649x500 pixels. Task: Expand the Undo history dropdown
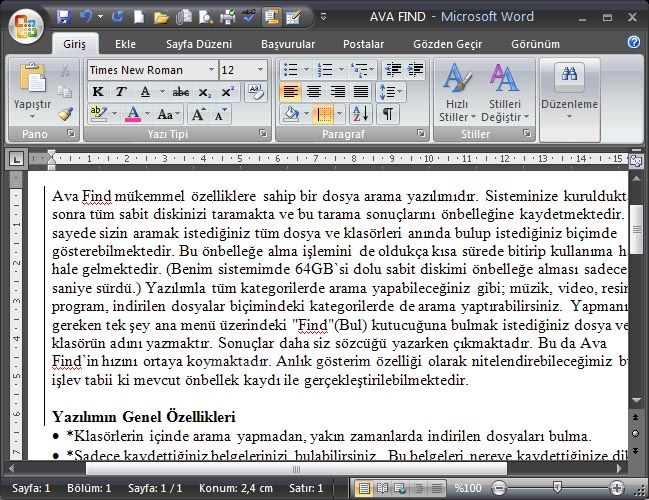[100, 17]
